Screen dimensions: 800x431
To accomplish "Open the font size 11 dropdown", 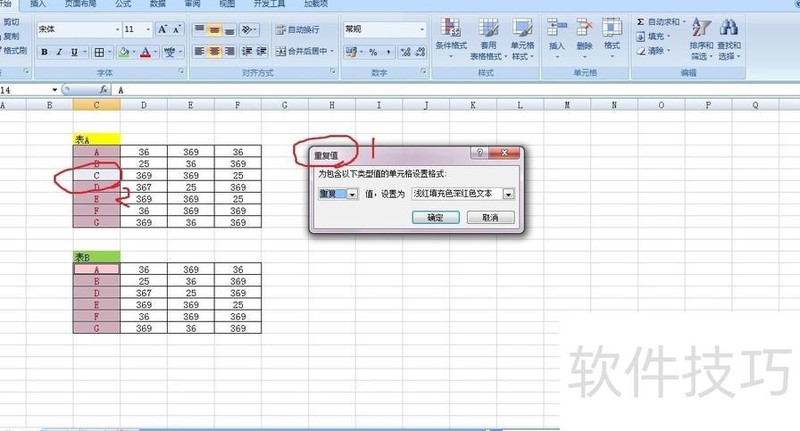I will pyautogui.click(x=148, y=30).
